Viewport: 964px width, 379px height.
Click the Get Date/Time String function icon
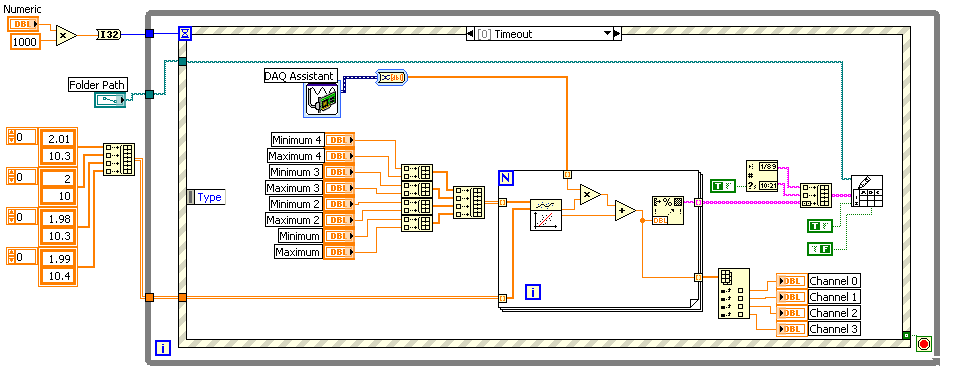point(762,177)
